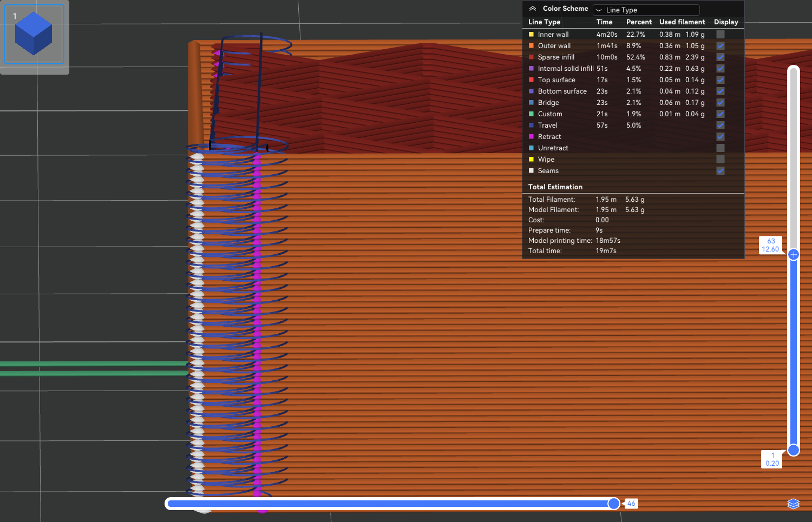Click the plus icon on vertical slider handle
Viewport: 812px width, 522px height.
[x=794, y=255]
